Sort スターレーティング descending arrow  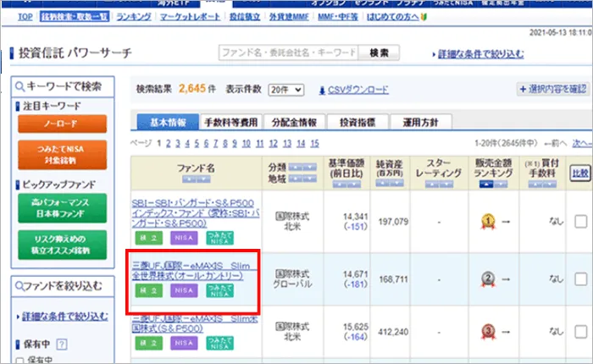click(446, 184)
